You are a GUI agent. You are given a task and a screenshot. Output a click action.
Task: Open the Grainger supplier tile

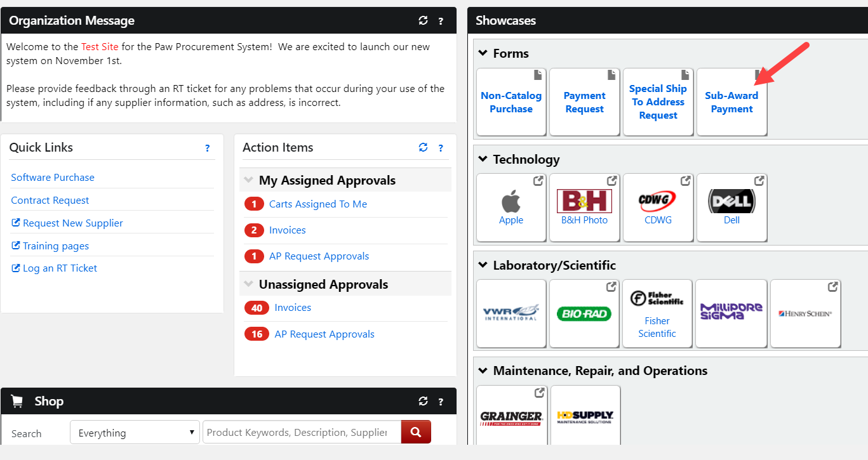point(511,416)
